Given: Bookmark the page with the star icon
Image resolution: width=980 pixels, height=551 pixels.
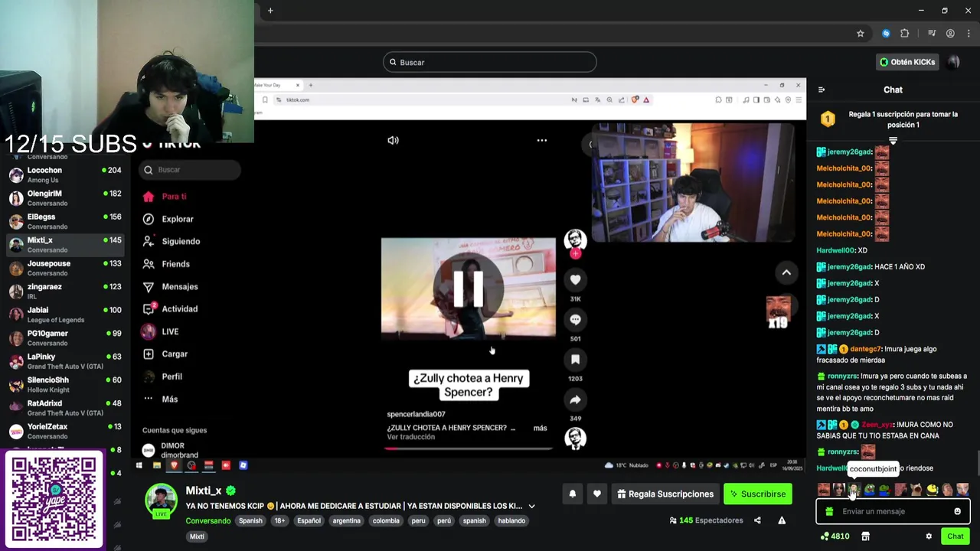Looking at the screenshot, I should pyautogui.click(x=861, y=34).
